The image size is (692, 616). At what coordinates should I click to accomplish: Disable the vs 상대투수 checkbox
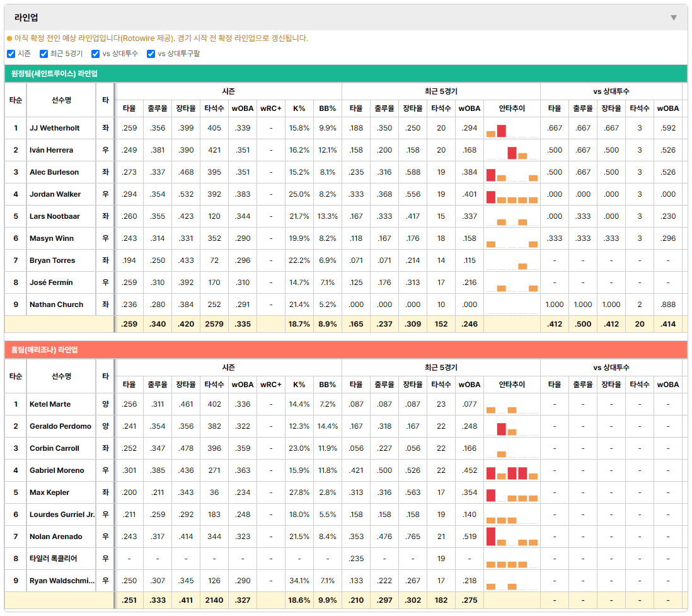click(95, 54)
